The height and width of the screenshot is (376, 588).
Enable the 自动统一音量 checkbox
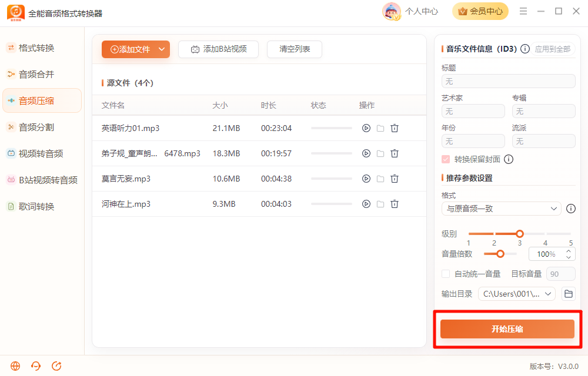pyautogui.click(x=446, y=274)
